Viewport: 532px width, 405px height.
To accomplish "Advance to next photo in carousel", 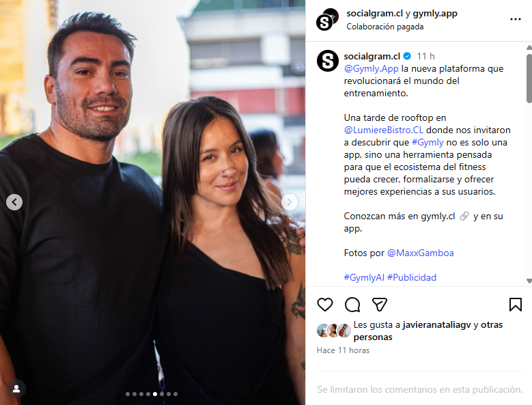I will pyautogui.click(x=290, y=202).
